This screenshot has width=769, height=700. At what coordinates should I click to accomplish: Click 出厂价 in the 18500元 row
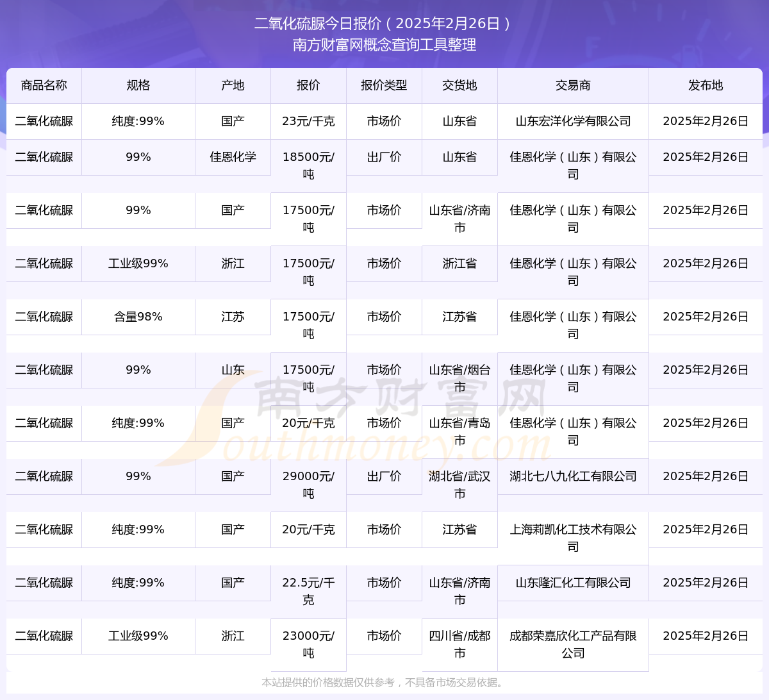384,157
